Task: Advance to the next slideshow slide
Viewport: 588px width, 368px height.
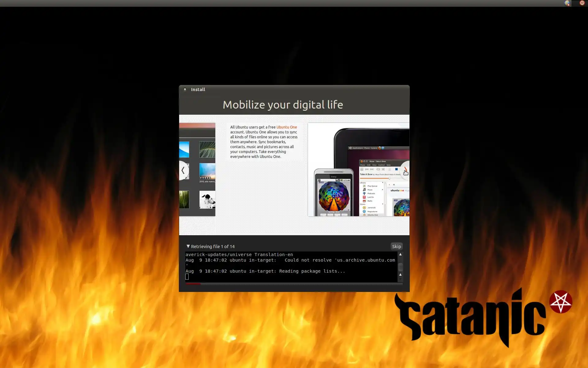Action: pyautogui.click(x=405, y=170)
